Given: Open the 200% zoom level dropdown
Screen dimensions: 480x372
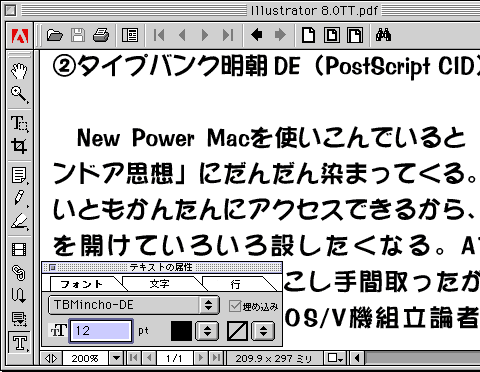Looking at the screenshot, I should [116, 358].
